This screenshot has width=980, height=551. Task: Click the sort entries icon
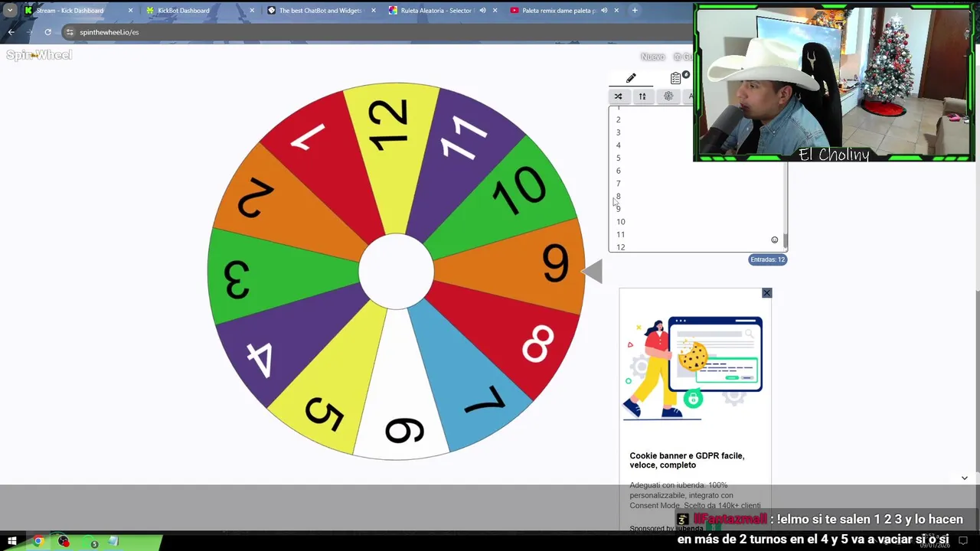pos(642,96)
